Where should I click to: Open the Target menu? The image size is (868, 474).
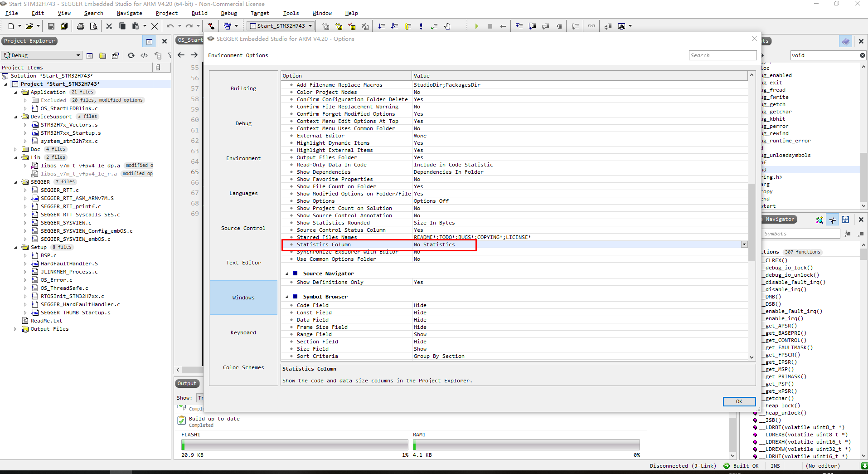tap(260, 13)
